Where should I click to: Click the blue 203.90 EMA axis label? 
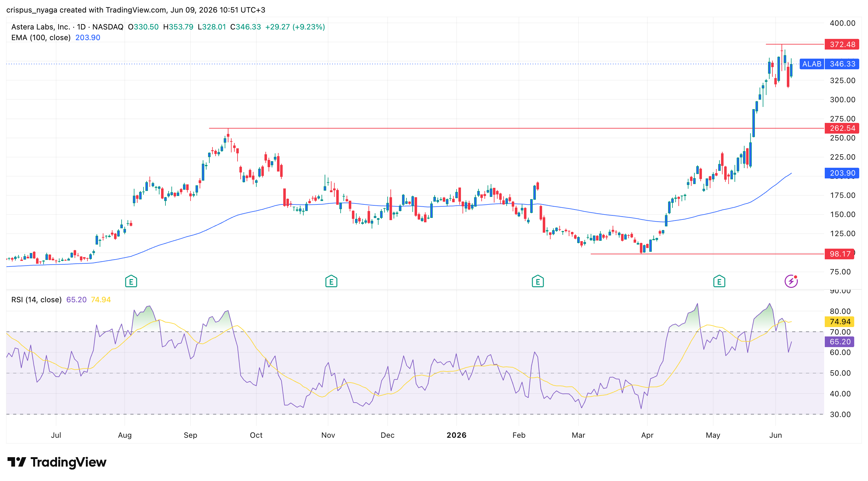tap(842, 173)
